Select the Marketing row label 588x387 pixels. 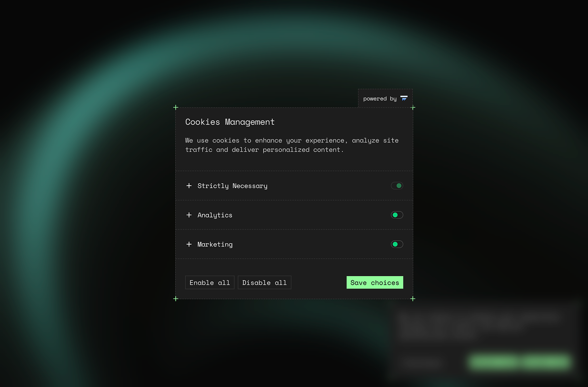point(215,244)
